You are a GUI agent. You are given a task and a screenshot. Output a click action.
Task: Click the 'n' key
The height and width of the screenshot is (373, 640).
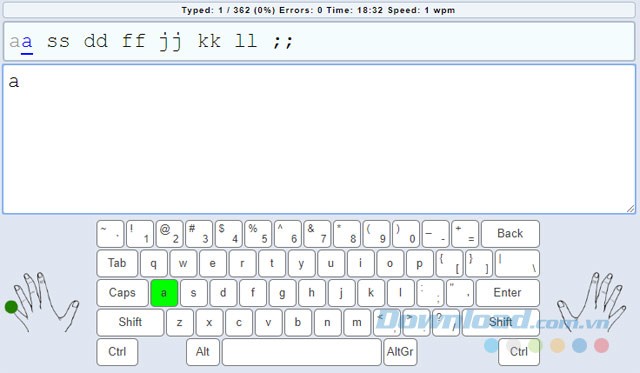pos(327,322)
